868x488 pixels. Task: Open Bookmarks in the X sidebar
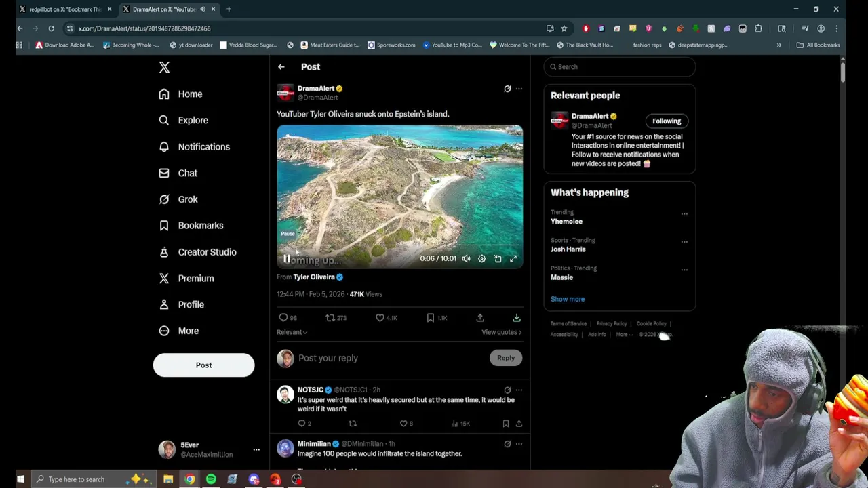(x=191, y=225)
